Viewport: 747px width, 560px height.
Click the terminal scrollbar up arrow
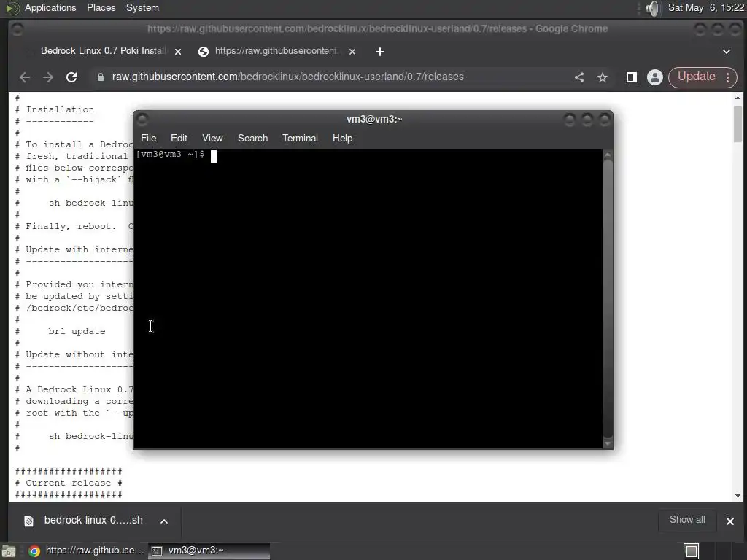point(608,155)
